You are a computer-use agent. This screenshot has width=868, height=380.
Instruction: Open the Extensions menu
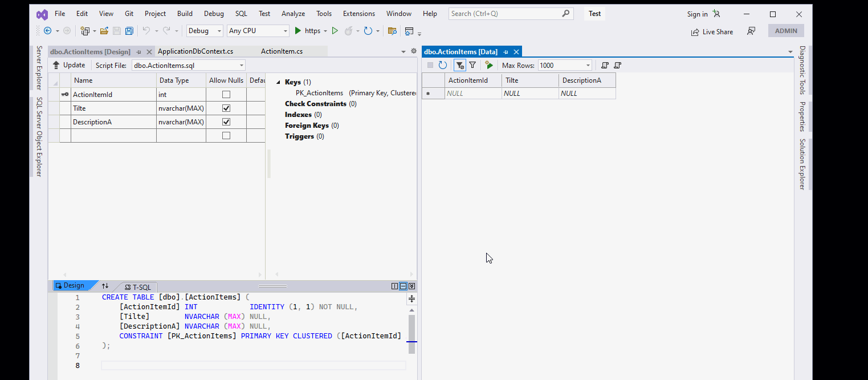point(358,14)
